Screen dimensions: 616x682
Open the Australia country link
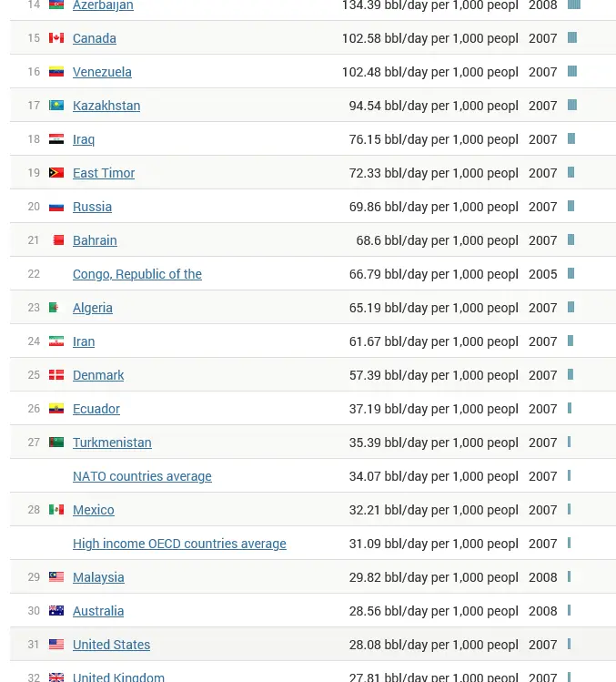click(98, 611)
